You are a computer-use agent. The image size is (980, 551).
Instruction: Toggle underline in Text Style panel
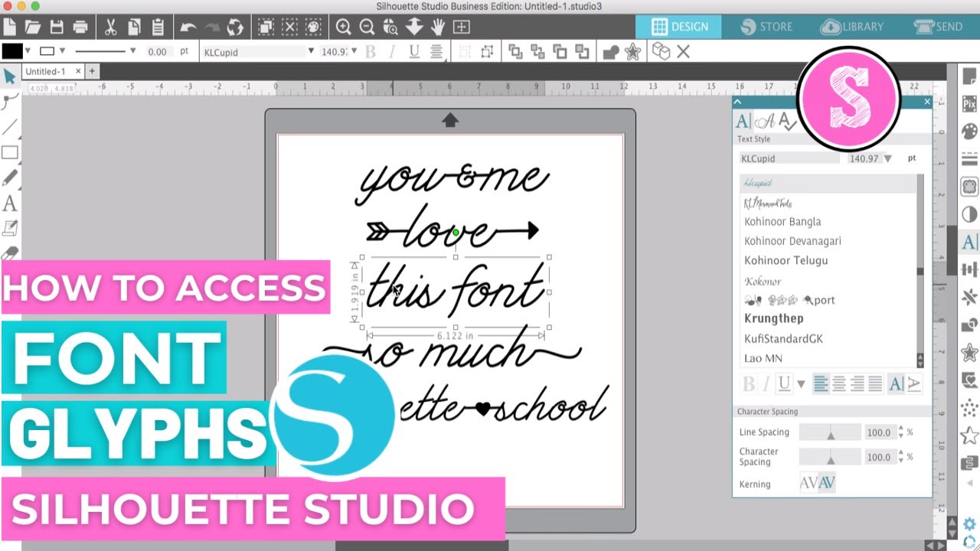[784, 383]
